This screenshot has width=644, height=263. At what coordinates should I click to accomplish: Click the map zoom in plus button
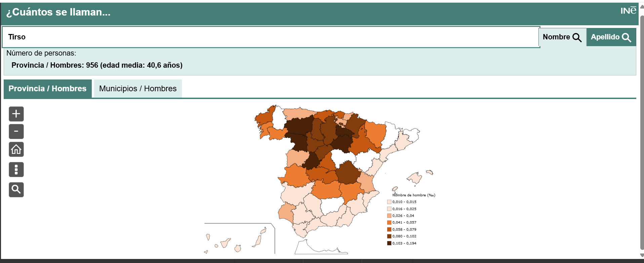click(16, 114)
